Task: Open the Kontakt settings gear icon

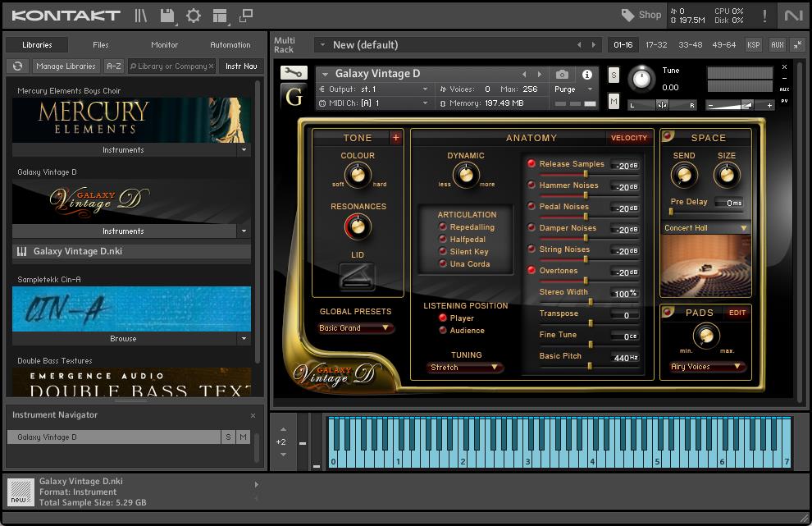Action: pos(194,15)
